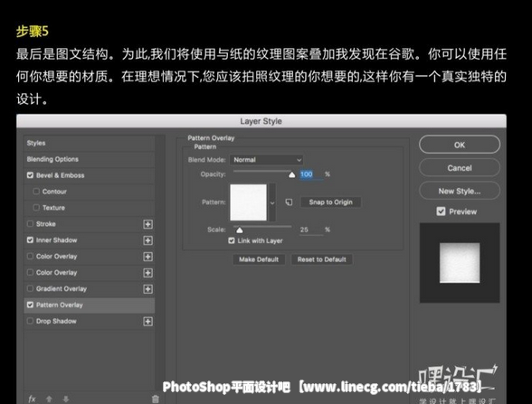Delete effect with trash icon
532x404 pixels.
[x=155, y=399]
